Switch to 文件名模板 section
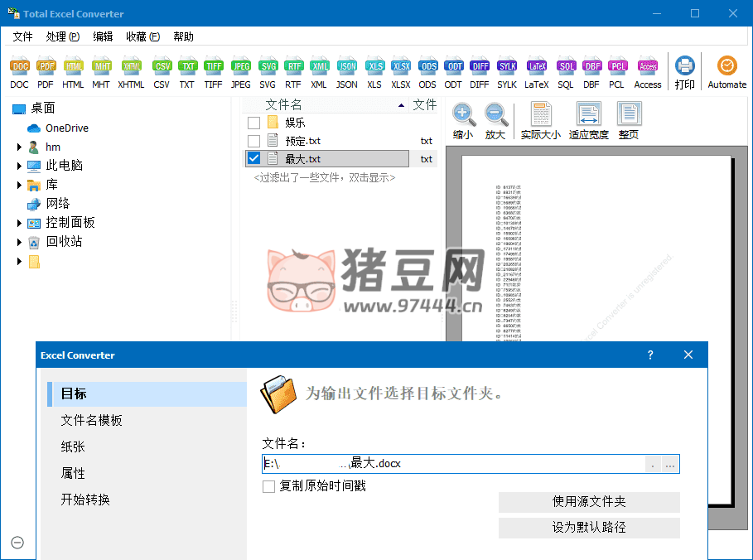Screen dimensions: 753x560 [91, 420]
